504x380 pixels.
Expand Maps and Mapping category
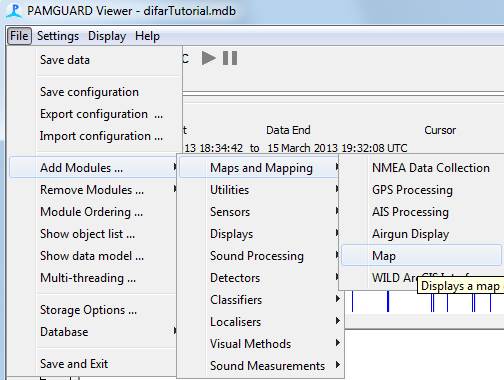click(x=260, y=168)
